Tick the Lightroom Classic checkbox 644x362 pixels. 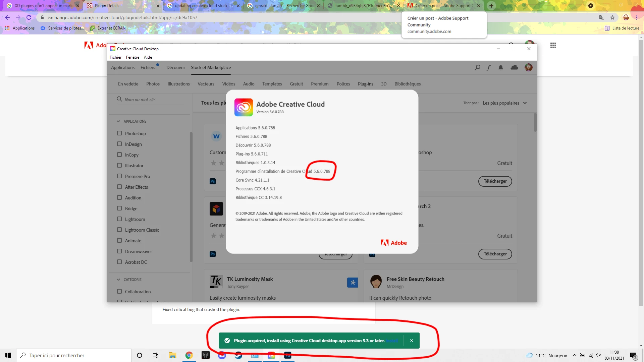point(119,230)
